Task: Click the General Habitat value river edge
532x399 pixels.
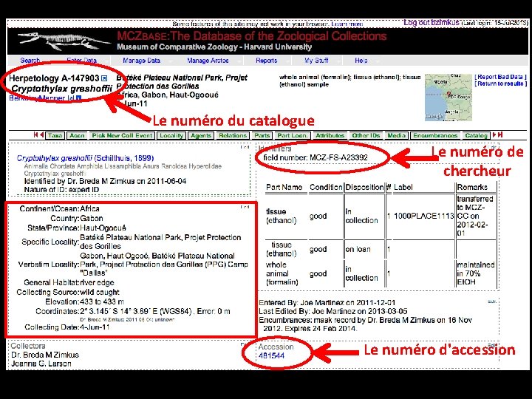Action: (97, 282)
